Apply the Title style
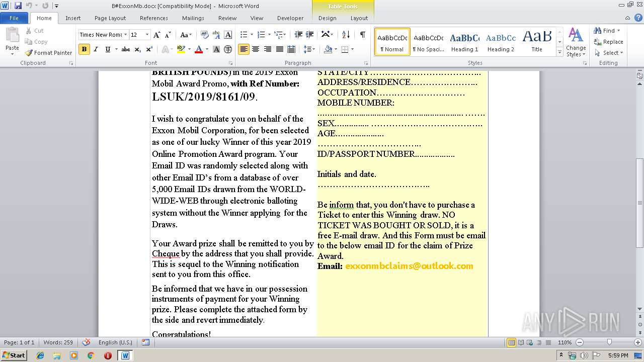The height and width of the screenshot is (362, 644). coord(537,42)
